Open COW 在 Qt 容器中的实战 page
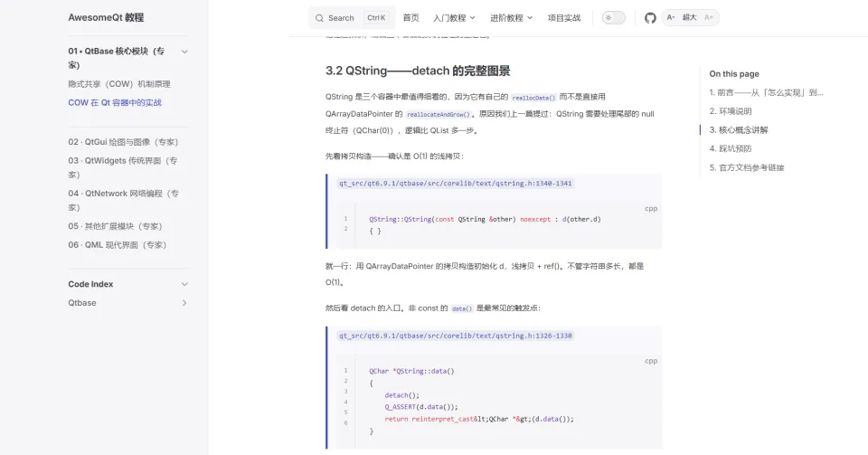This screenshot has width=868, height=455. pyautogui.click(x=115, y=102)
